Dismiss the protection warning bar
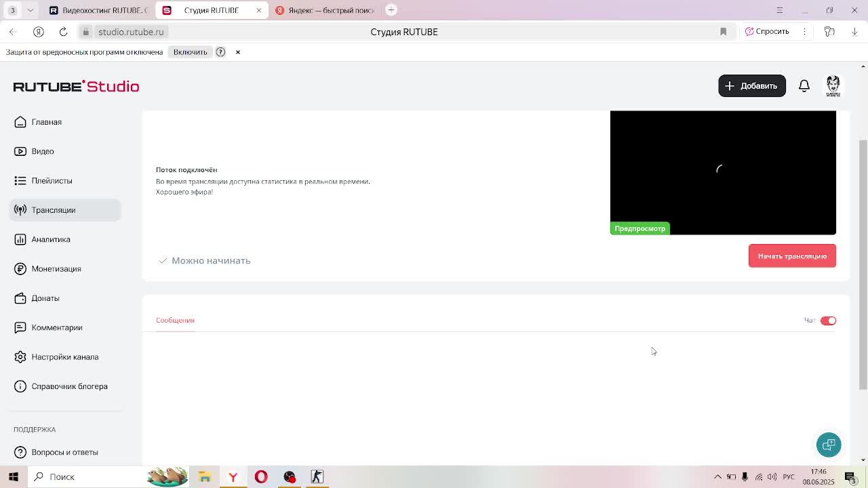 coord(238,52)
